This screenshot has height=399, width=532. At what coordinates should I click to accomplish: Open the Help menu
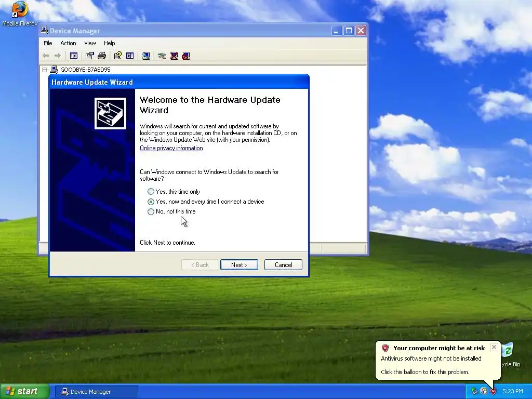pos(109,43)
